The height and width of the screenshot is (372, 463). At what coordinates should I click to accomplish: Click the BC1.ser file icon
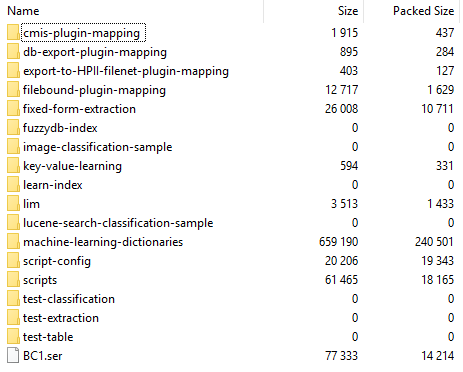[x=13, y=355]
